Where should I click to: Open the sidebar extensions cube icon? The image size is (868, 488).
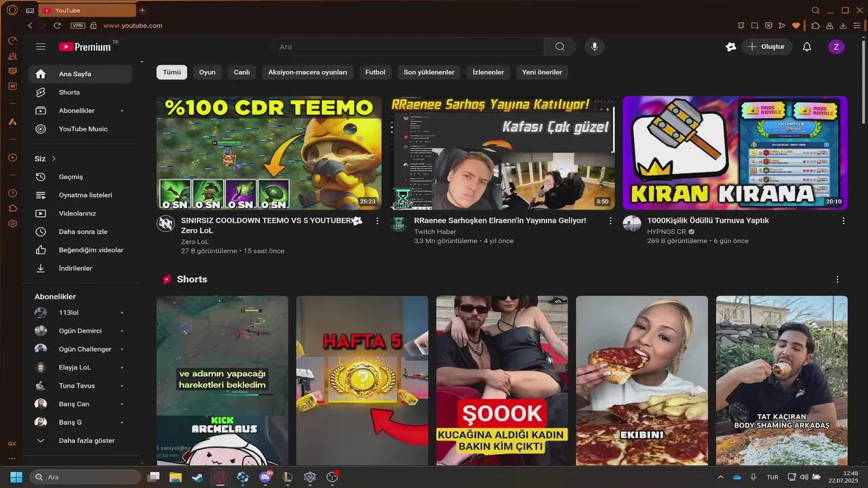12,208
